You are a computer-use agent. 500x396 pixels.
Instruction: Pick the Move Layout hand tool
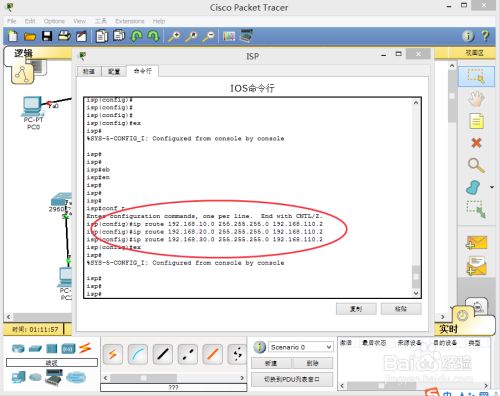click(x=476, y=98)
